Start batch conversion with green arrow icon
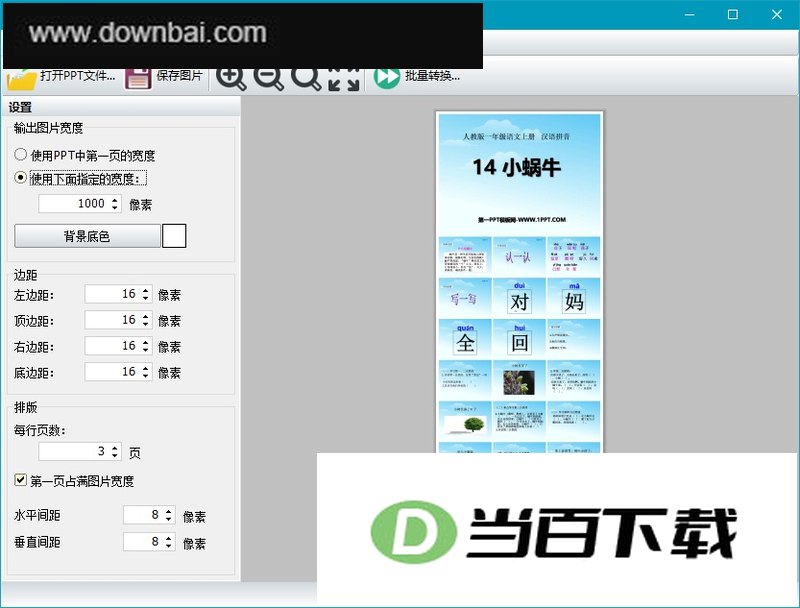This screenshot has height=608, width=800. 387,78
